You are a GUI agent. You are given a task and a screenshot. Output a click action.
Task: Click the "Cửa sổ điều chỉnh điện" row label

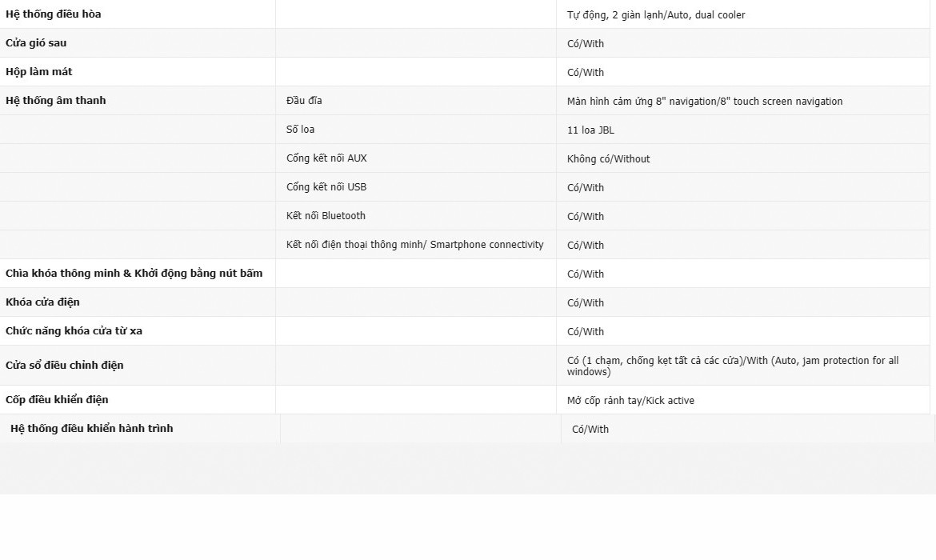pyautogui.click(x=65, y=366)
